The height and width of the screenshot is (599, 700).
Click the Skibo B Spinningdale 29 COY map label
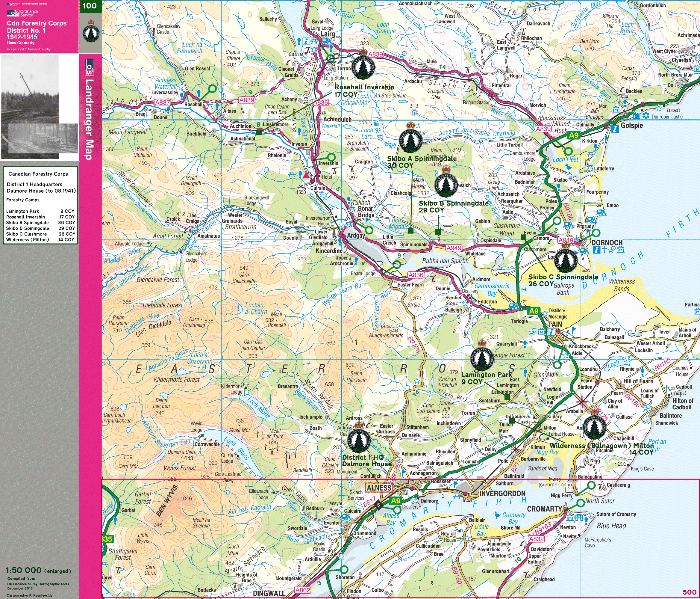click(x=453, y=206)
